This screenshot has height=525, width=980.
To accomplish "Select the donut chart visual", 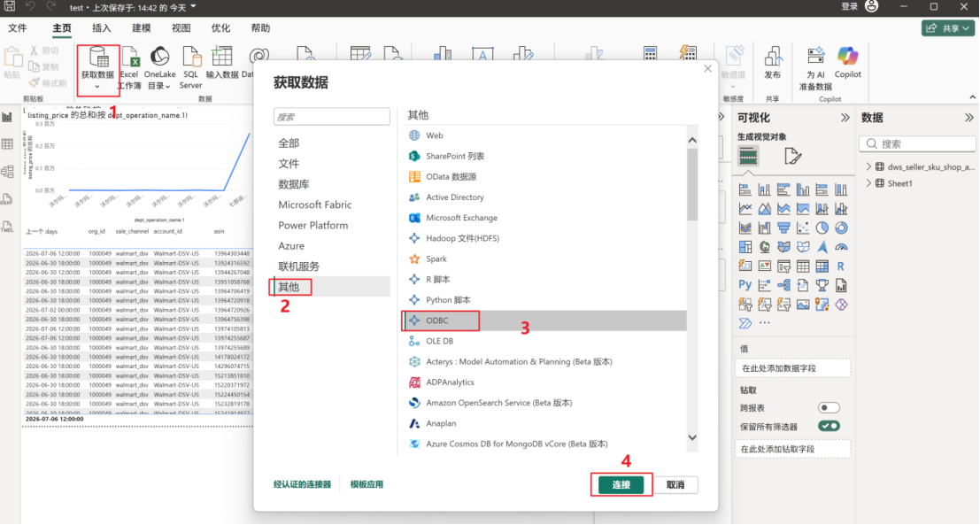I will tap(841, 228).
